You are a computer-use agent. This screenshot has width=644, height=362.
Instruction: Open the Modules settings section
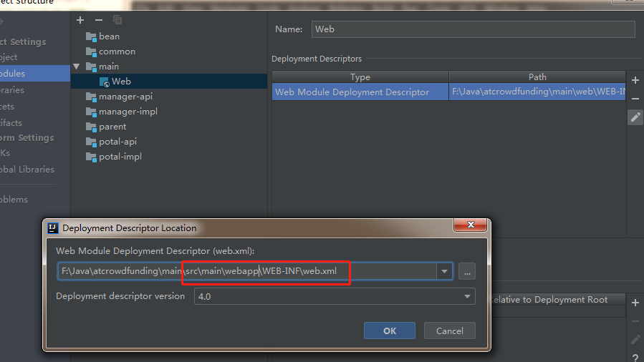point(35,74)
